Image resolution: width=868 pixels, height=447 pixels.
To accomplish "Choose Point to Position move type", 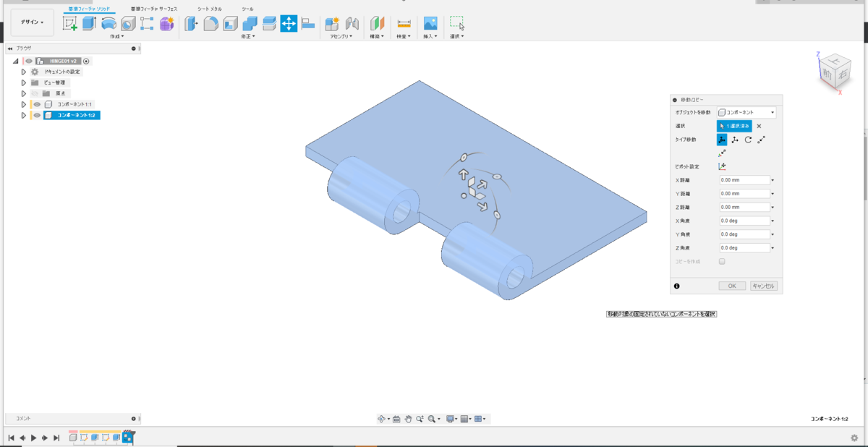I will [x=722, y=153].
